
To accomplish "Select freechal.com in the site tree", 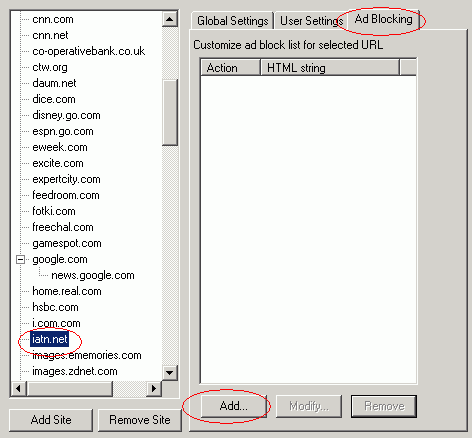I will click(63, 227).
